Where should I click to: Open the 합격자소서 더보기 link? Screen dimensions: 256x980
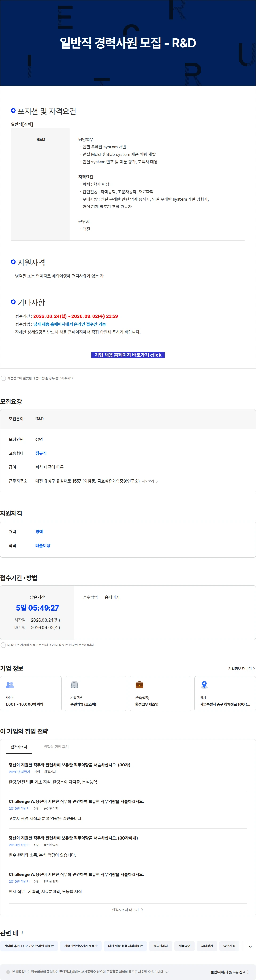(x=128, y=910)
